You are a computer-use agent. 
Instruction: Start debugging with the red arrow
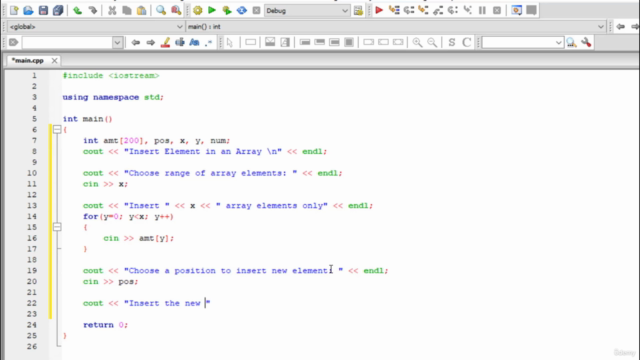coord(379,10)
